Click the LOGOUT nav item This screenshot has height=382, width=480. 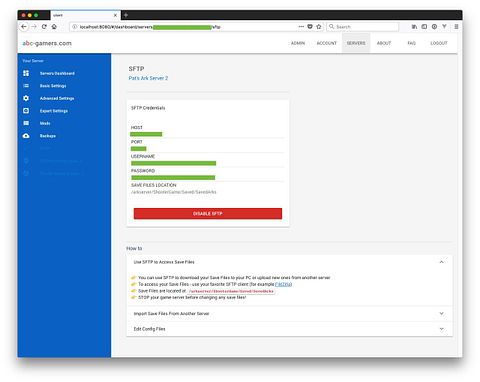(x=439, y=43)
